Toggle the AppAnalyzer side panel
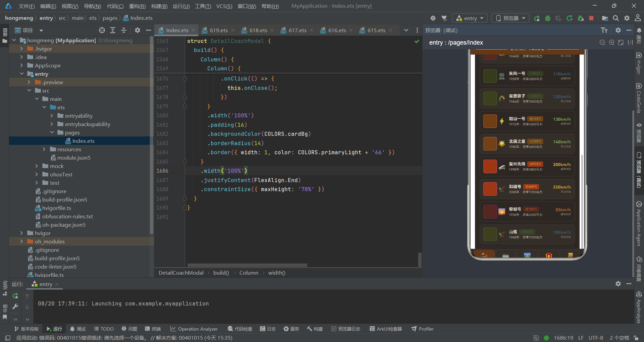Viewport: 644px width, 342px height. [x=639, y=307]
